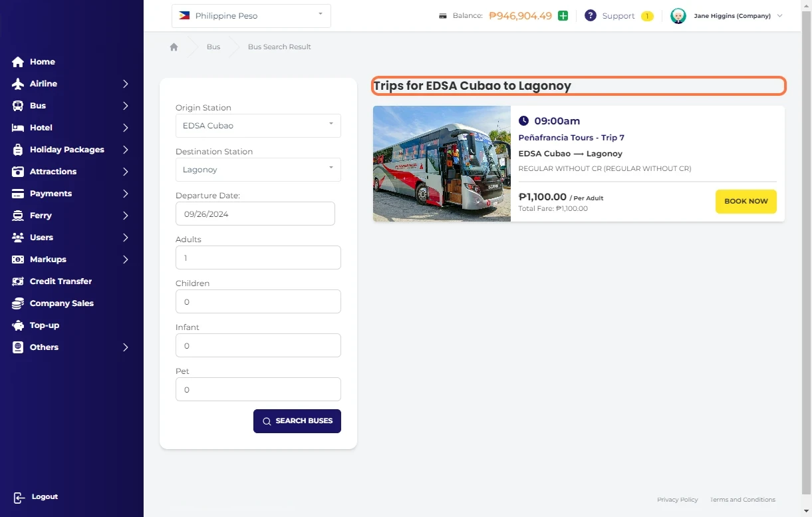812x517 pixels.
Task: Click the Company Sales coins icon
Action: pyautogui.click(x=18, y=303)
